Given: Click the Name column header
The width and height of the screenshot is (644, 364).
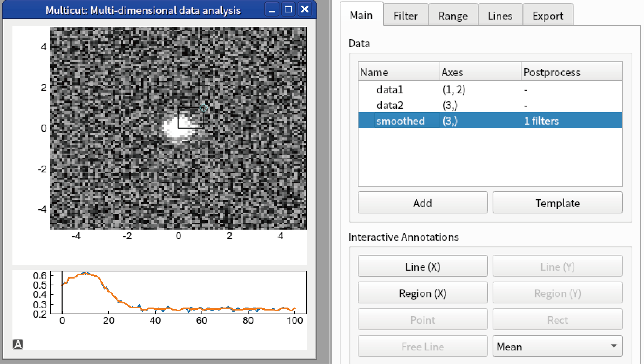Looking at the screenshot, I should [x=399, y=72].
